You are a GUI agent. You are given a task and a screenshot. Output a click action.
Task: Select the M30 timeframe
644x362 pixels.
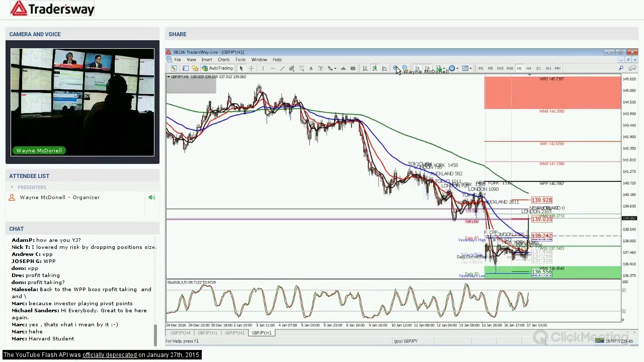tap(510, 68)
